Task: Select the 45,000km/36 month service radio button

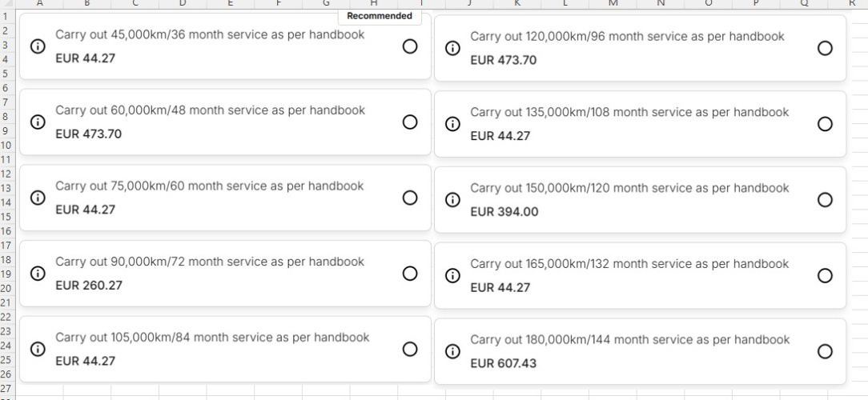Action: coord(410,46)
